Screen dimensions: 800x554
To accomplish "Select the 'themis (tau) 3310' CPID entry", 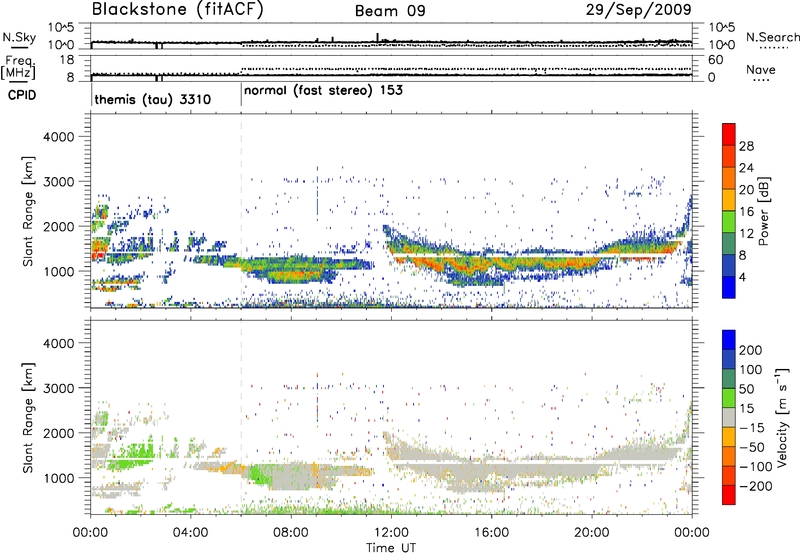I will point(153,99).
